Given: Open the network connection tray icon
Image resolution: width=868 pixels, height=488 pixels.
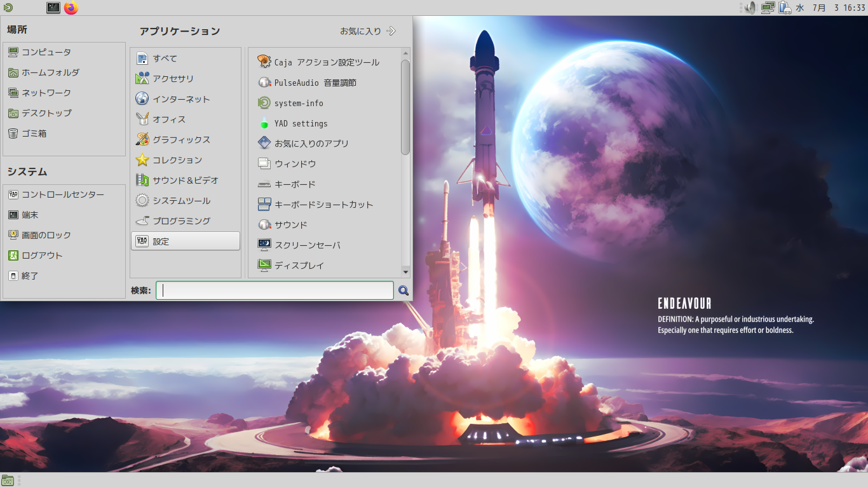Looking at the screenshot, I should (x=768, y=8).
